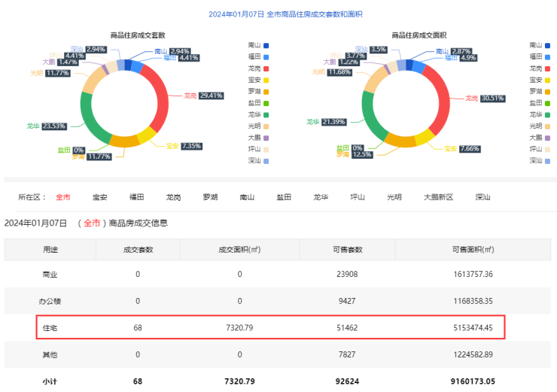Toggle 南山 legend swatch in 成交套数 chart
This screenshot has height=392, width=557.
coord(266,45)
